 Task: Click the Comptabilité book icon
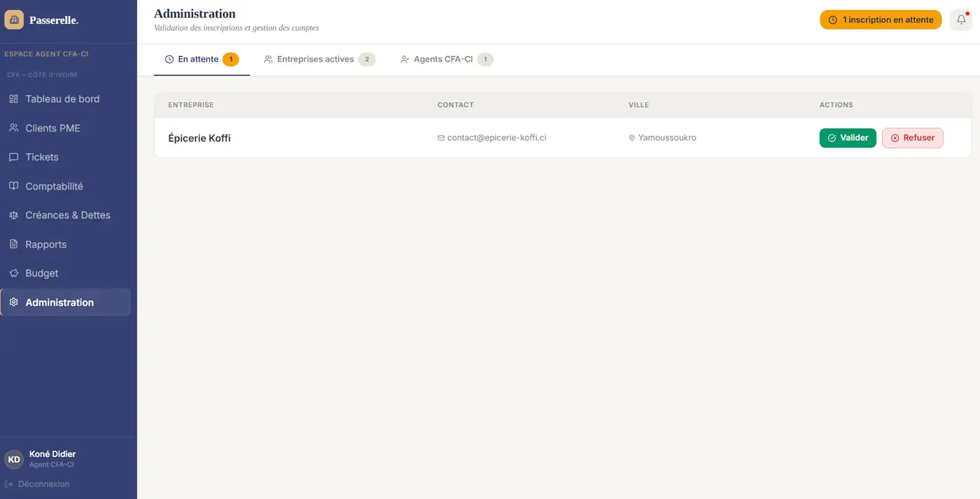tap(13, 186)
